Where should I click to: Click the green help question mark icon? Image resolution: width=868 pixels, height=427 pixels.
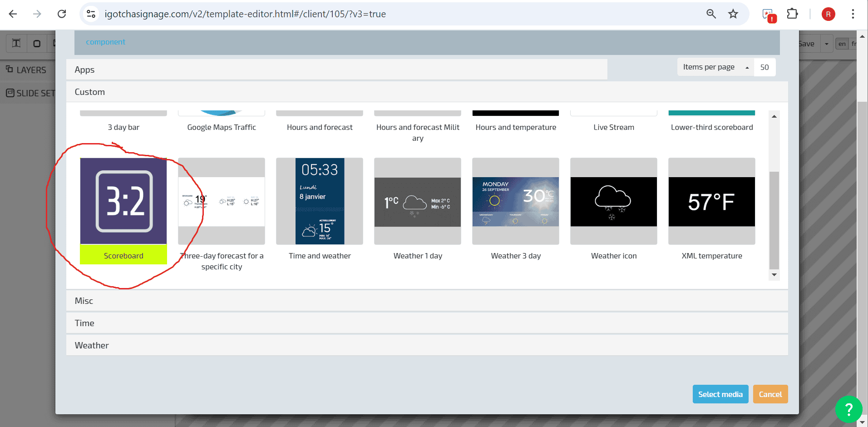pyautogui.click(x=848, y=409)
